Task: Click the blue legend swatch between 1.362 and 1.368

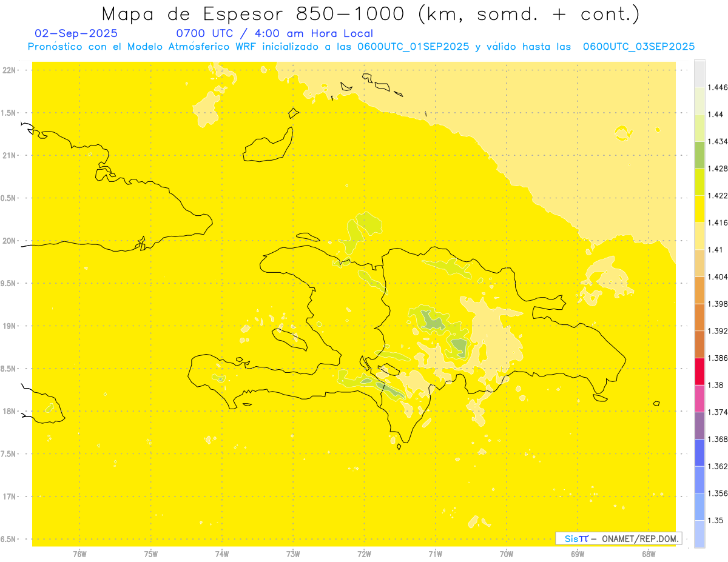Action: tap(699, 452)
